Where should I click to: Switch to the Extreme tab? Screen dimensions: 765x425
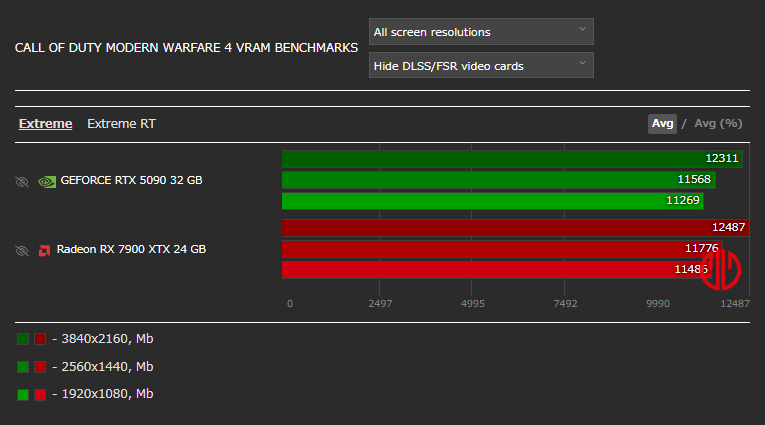[x=45, y=124]
